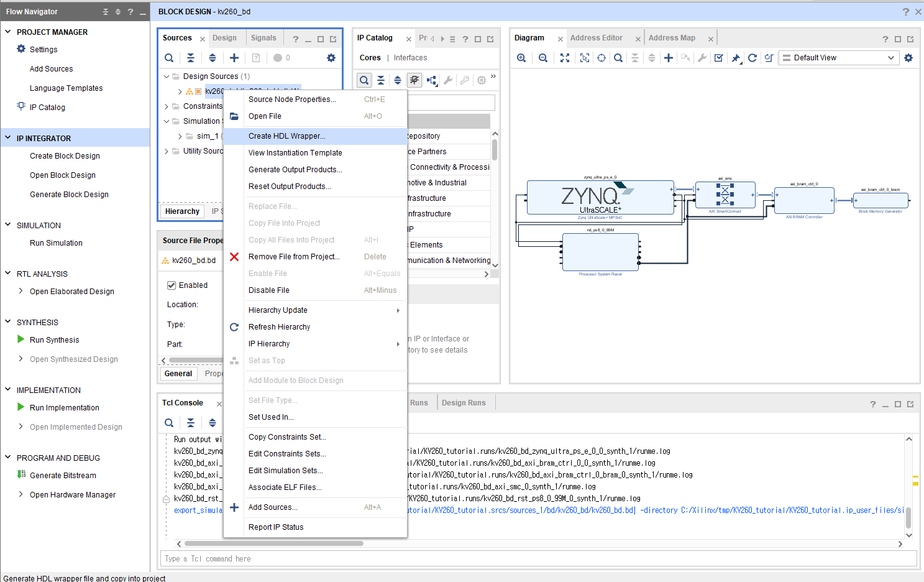The height and width of the screenshot is (582, 924).
Task: Expand Open Hardware Manager item
Action: (21, 494)
